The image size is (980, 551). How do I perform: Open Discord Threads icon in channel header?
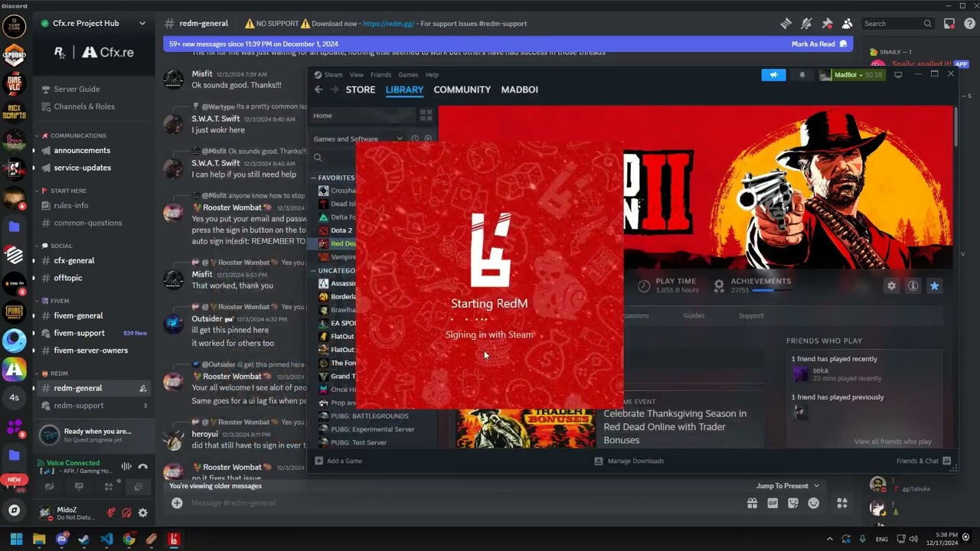click(x=786, y=24)
